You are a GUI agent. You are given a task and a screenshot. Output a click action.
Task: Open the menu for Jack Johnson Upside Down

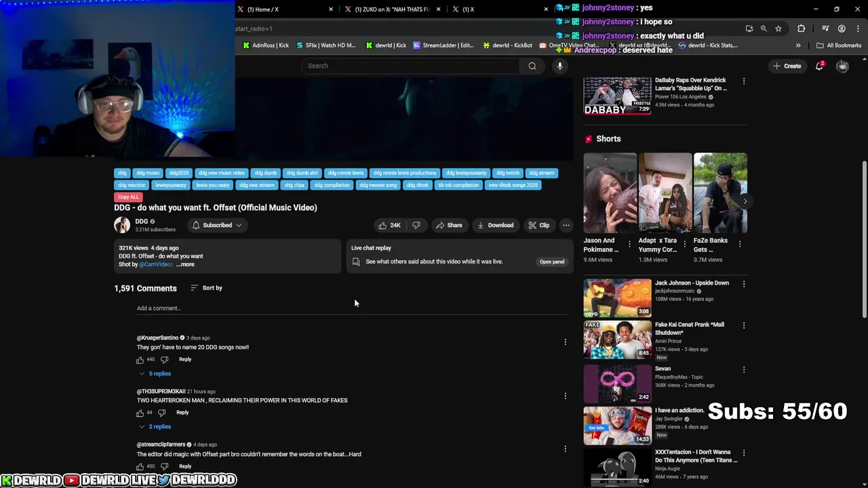[744, 284]
